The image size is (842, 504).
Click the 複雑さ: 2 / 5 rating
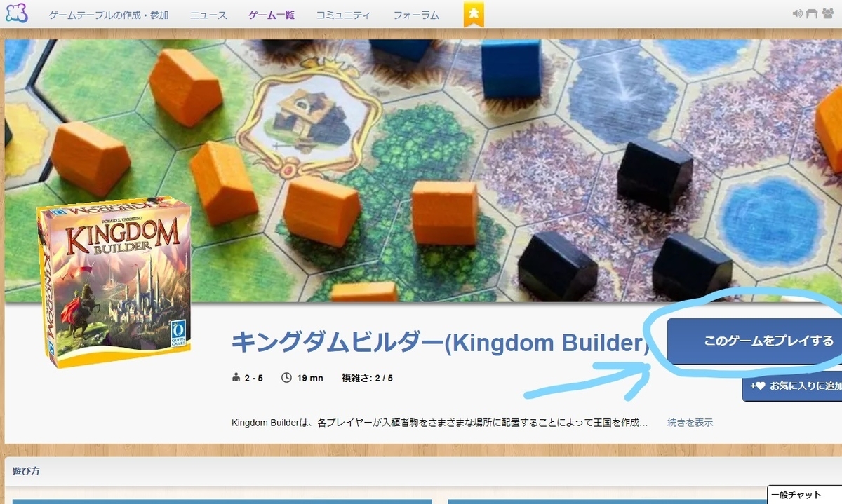pyautogui.click(x=367, y=379)
